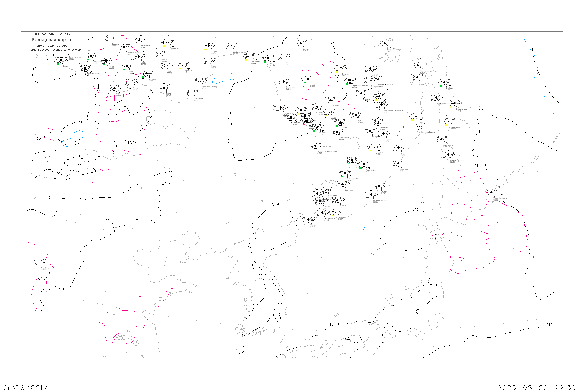This screenshot has width=588, height=392.
Task: Click the Владивосток 31960 station label
Action: tap(330, 219)
